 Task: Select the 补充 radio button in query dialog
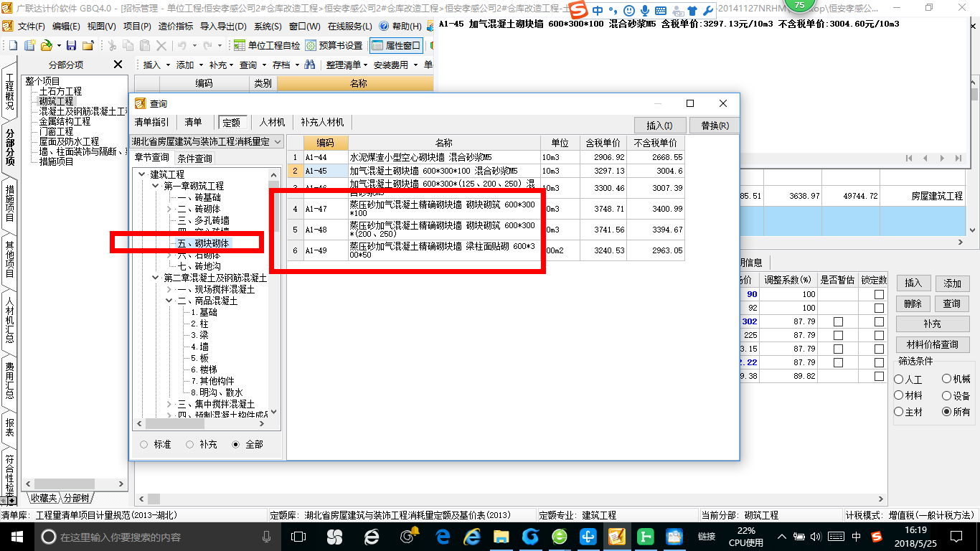click(x=190, y=445)
